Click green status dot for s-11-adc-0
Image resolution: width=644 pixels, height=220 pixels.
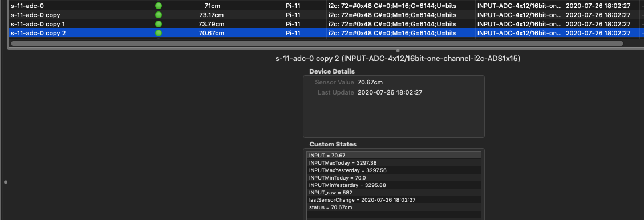coord(158,6)
